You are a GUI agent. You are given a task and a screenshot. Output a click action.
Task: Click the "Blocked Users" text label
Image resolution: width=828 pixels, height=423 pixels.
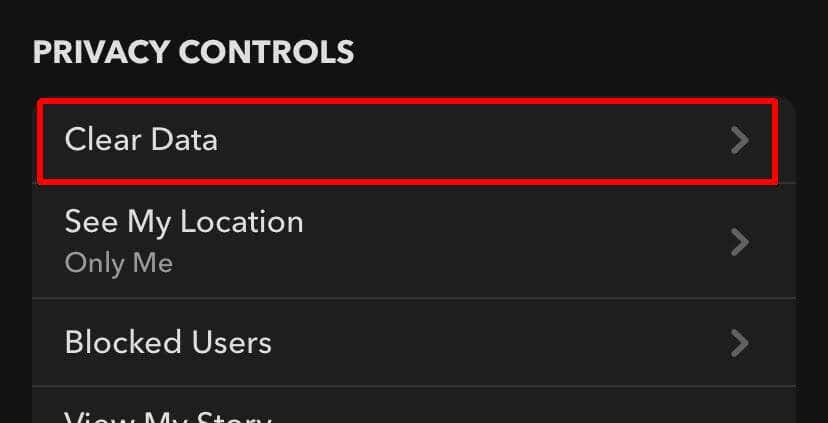coord(168,343)
